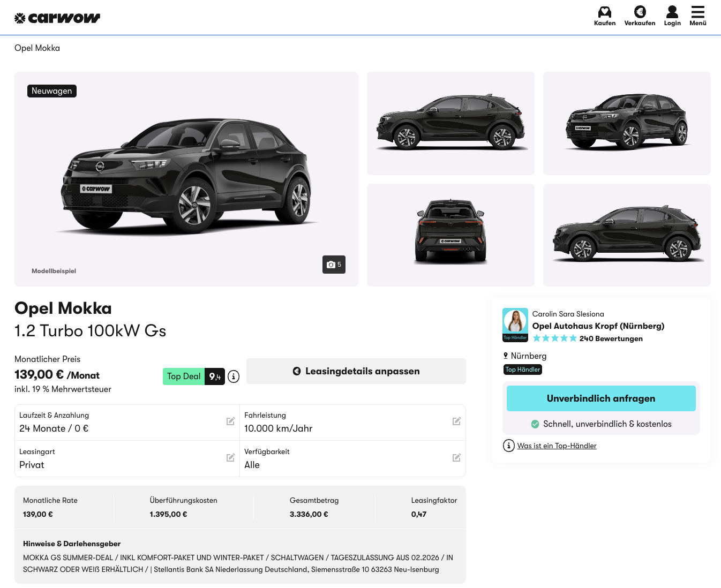
Task: Click the Top Händler tag under Nürnberg
Action: [523, 370]
